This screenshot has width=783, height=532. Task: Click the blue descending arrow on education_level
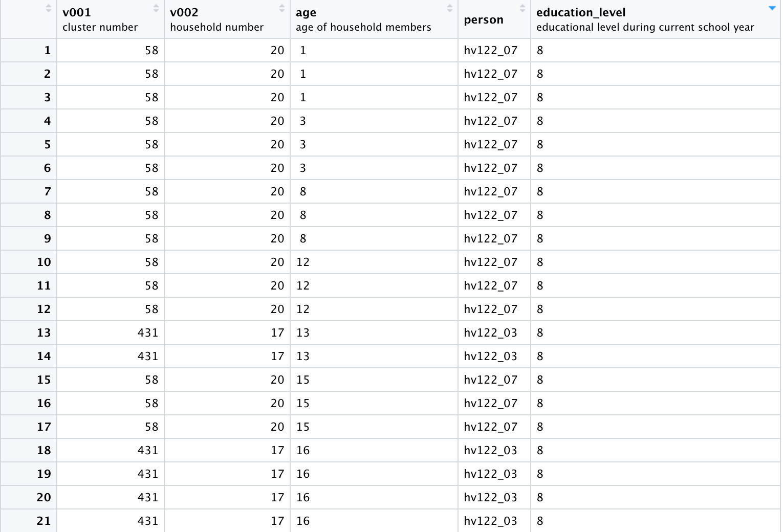[772, 8]
